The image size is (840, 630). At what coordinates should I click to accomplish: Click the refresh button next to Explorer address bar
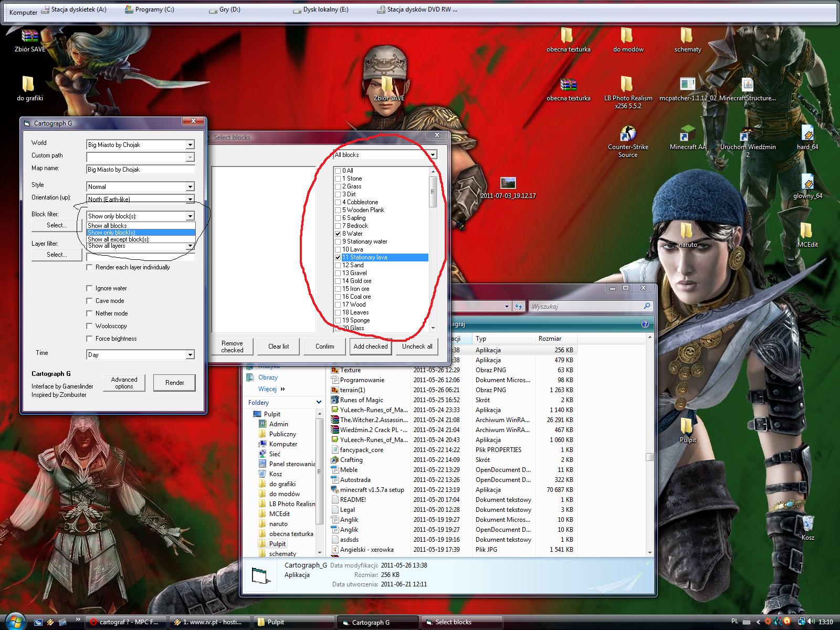519,306
